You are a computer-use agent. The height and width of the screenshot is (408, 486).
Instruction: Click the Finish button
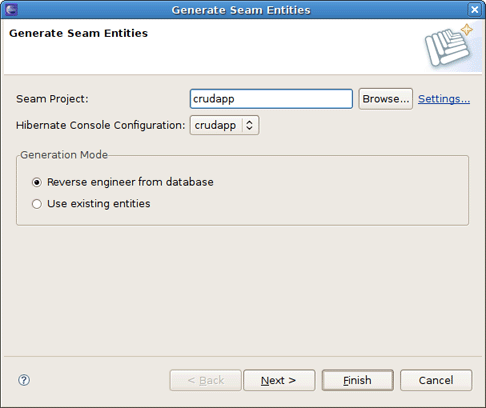(x=357, y=380)
